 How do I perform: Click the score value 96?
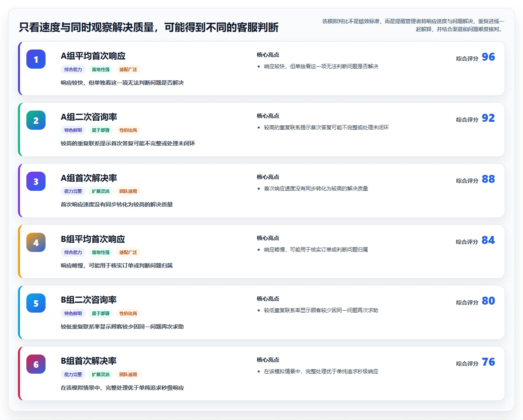coord(488,57)
